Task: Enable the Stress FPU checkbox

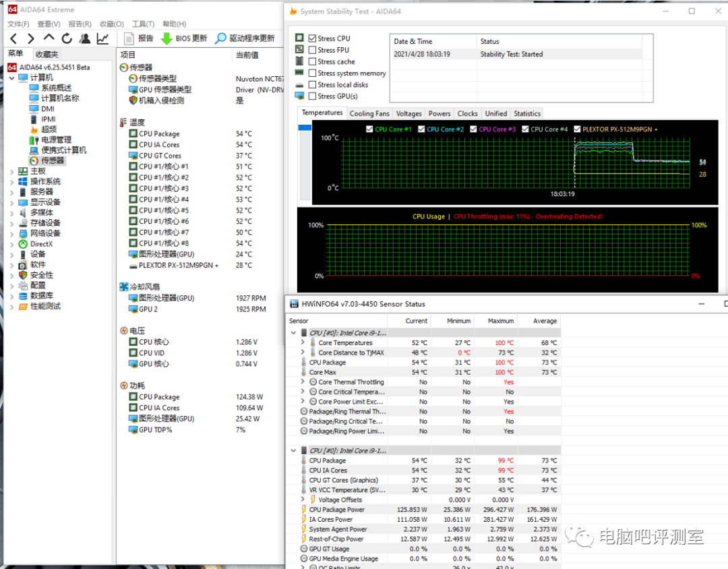Action: pos(313,50)
